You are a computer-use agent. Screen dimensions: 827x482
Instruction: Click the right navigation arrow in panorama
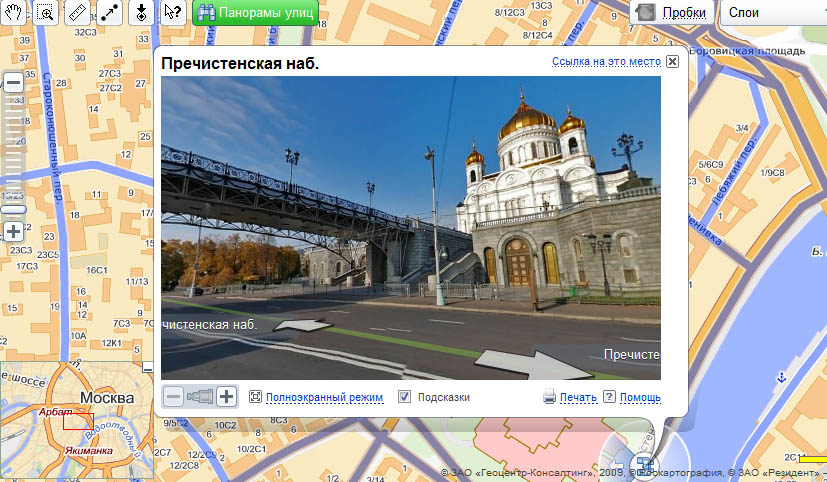tap(533, 364)
